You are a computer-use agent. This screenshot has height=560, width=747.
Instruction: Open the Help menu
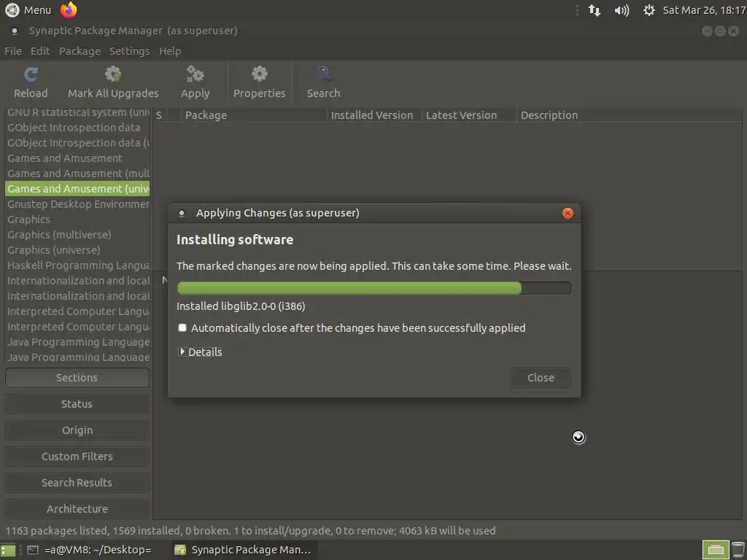tap(169, 51)
